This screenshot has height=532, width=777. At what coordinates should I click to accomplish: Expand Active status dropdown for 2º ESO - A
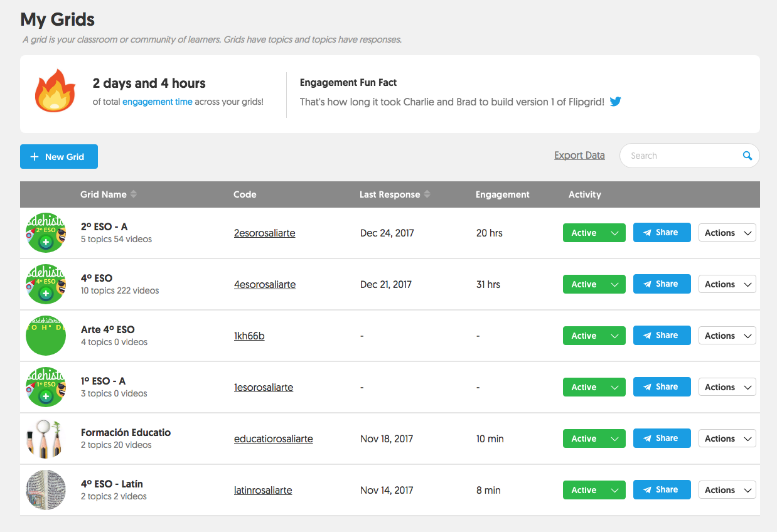point(614,233)
